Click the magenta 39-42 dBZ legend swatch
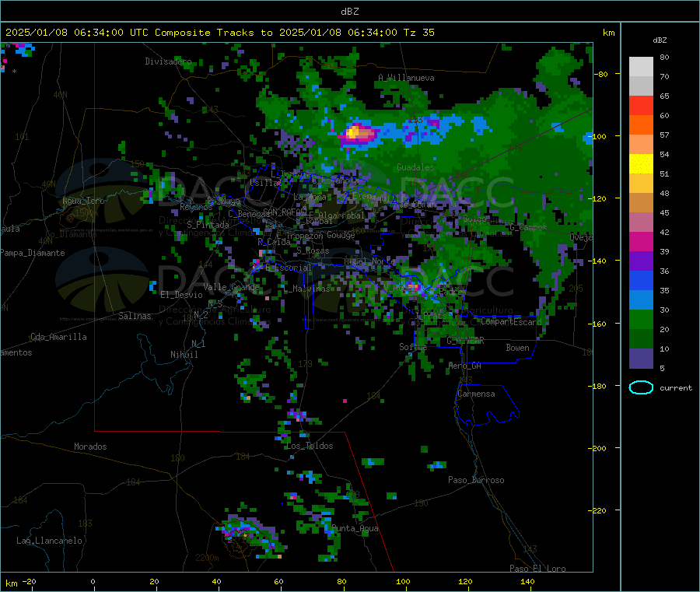 coord(641,241)
